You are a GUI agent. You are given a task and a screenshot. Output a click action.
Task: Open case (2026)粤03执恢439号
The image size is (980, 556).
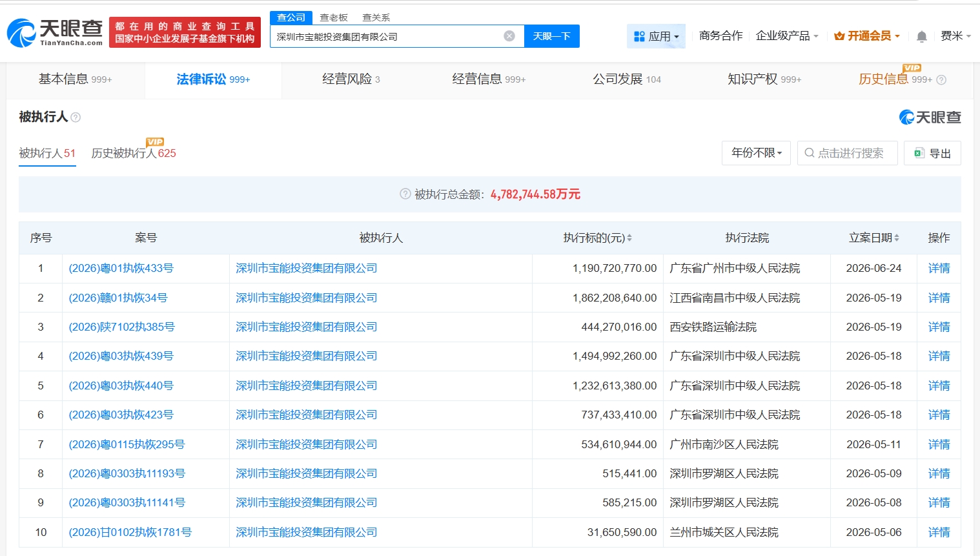pos(121,356)
